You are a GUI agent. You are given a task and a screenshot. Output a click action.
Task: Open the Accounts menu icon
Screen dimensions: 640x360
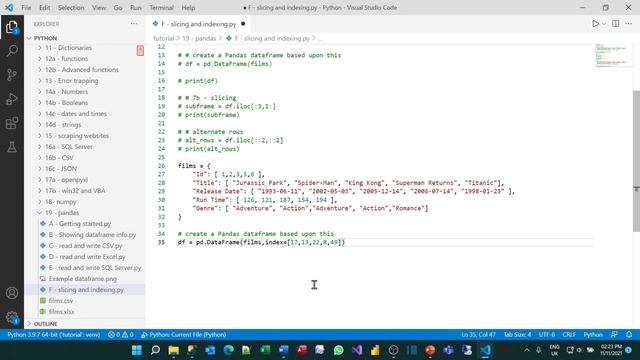[x=12, y=293]
